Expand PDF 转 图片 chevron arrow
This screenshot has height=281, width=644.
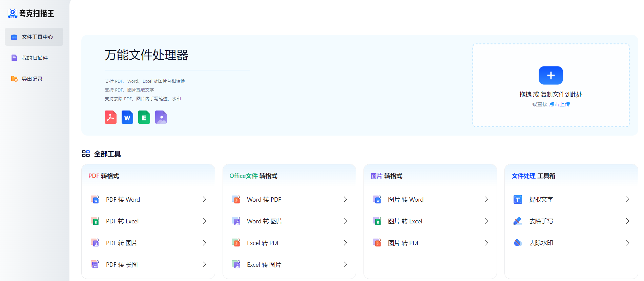[204, 243]
